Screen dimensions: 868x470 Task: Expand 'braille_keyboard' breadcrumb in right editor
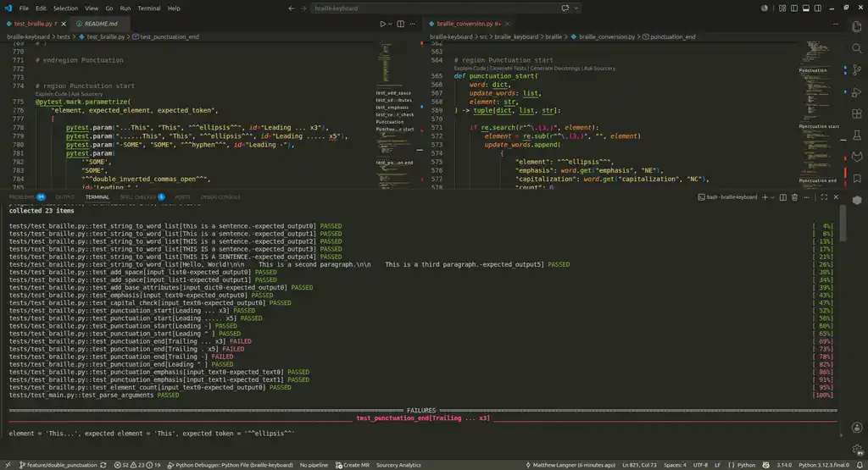(516, 36)
